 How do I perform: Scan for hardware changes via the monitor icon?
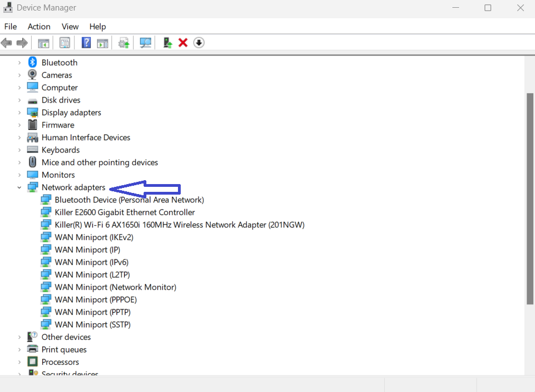click(145, 43)
